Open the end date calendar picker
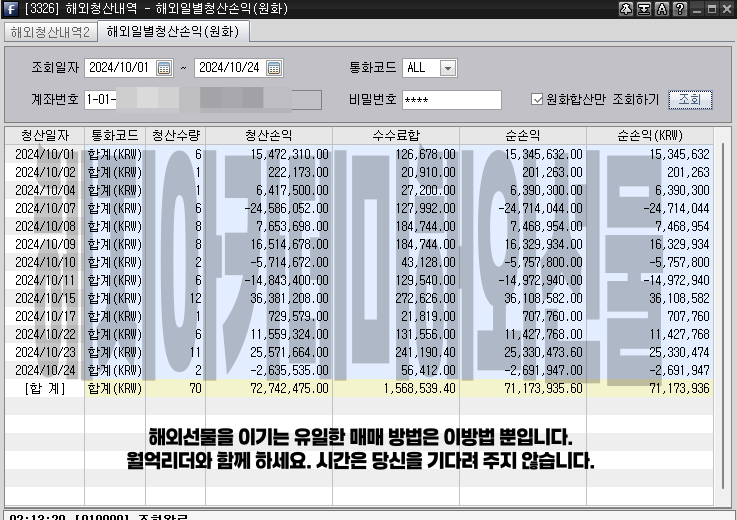The height and width of the screenshot is (520, 737). tap(274, 68)
